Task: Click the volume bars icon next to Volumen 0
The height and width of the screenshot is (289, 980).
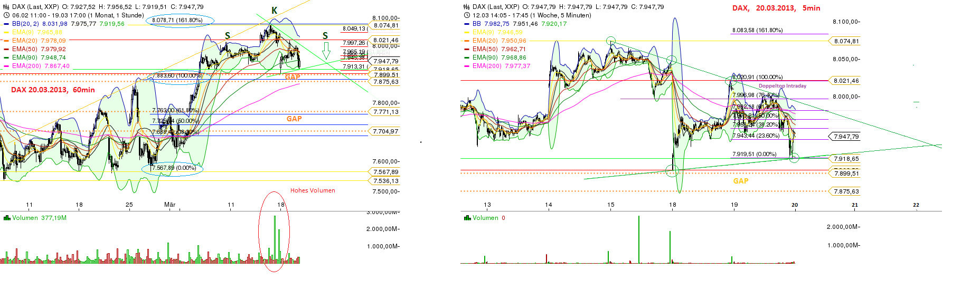Action: [467, 217]
